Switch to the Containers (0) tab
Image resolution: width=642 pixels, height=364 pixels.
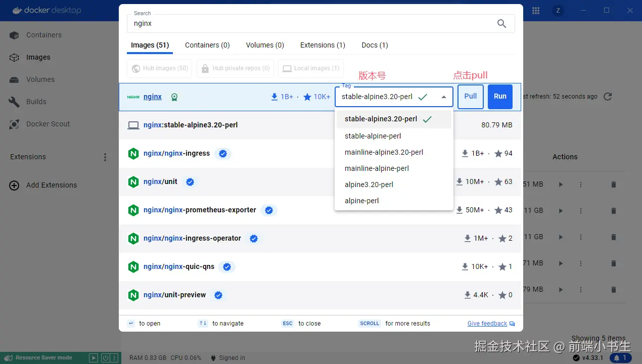pos(207,45)
